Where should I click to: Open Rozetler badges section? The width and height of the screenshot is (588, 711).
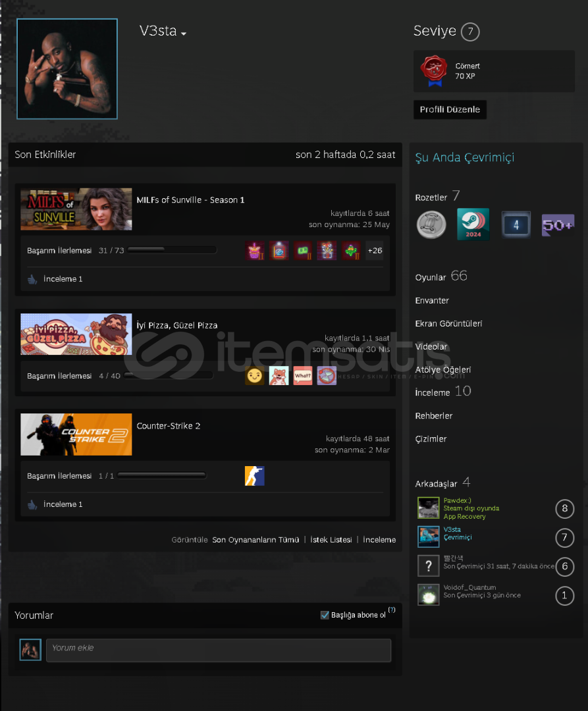coord(431,197)
